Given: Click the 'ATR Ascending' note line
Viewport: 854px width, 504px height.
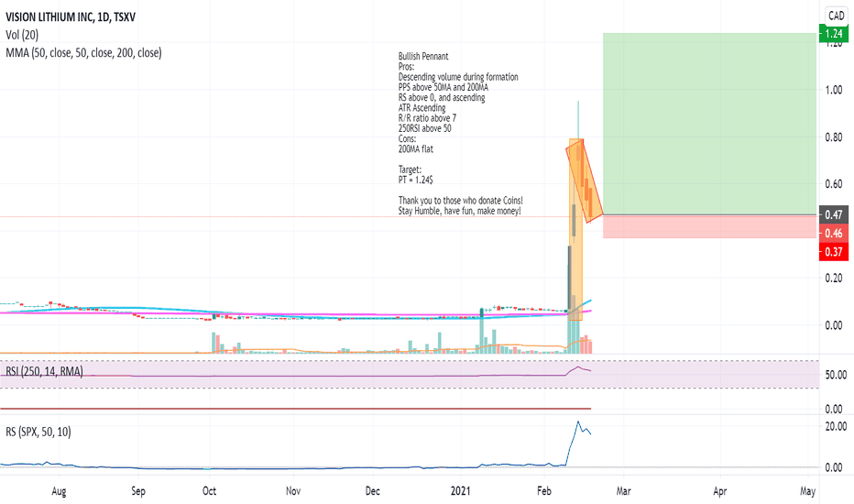Looking at the screenshot, I should [x=422, y=108].
